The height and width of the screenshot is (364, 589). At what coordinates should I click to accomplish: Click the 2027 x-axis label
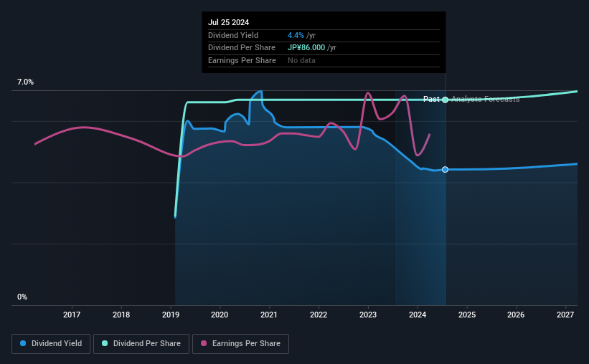click(565, 315)
